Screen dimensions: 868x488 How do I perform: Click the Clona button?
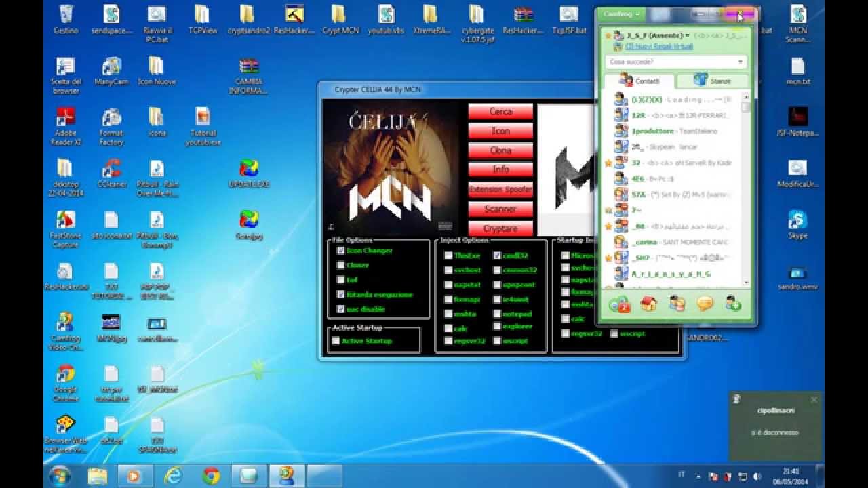click(500, 150)
